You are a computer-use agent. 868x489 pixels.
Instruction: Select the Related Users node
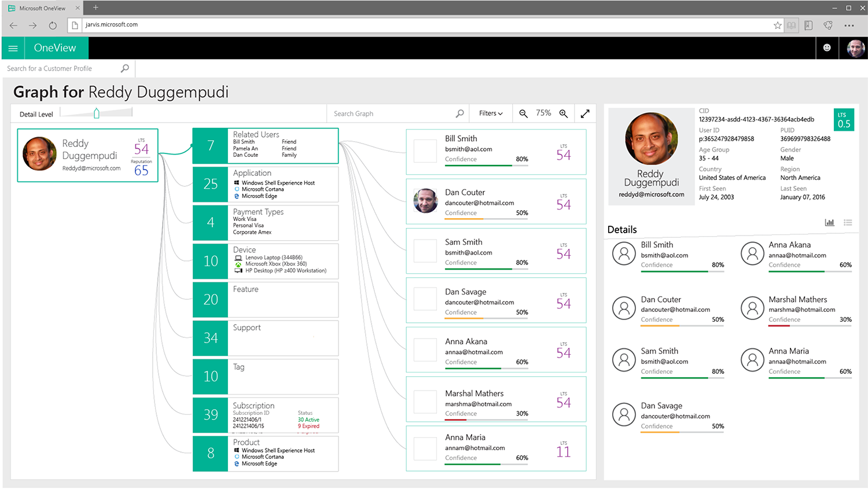[x=266, y=146]
